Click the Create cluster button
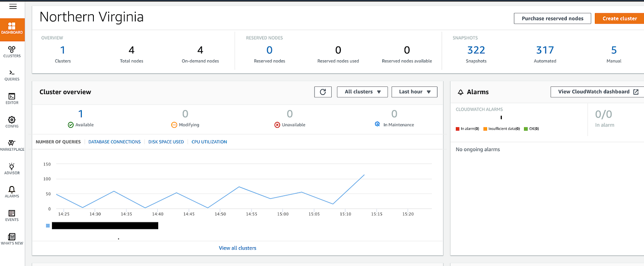Viewport: 644px width, 266px height. point(620,18)
